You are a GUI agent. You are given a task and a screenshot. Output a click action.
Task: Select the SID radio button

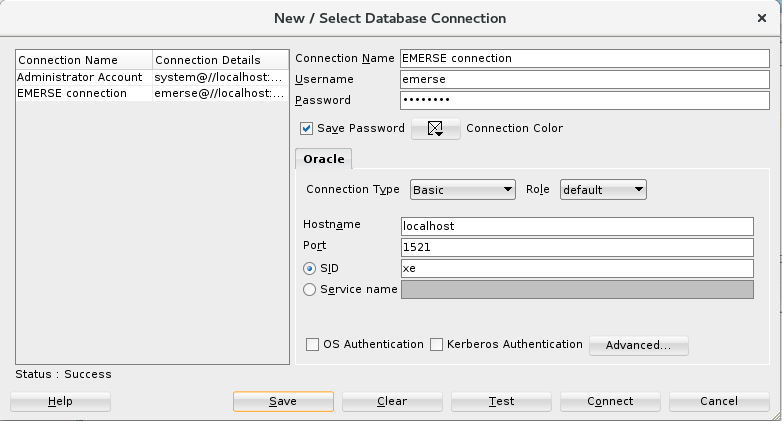click(309, 268)
